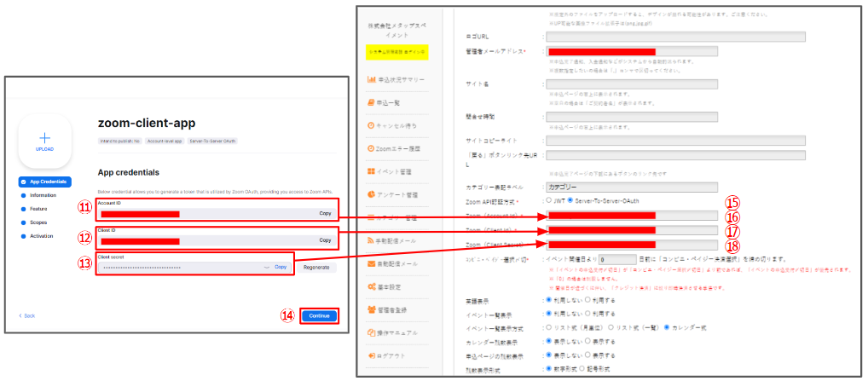Click the Client secret masked field
The height and width of the screenshot is (381, 868).
[194, 267]
